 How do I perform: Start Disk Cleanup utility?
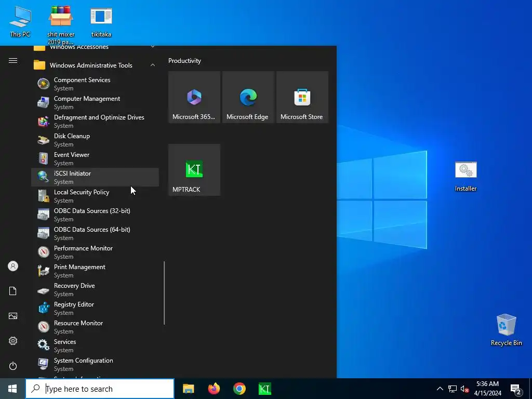95,140
